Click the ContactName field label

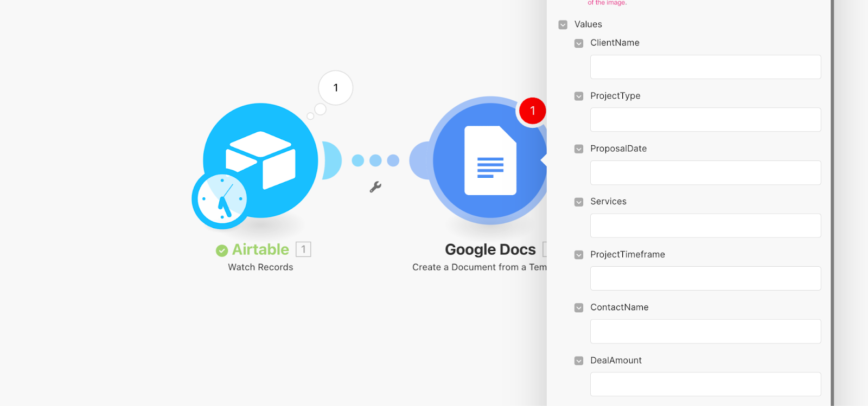point(620,307)
